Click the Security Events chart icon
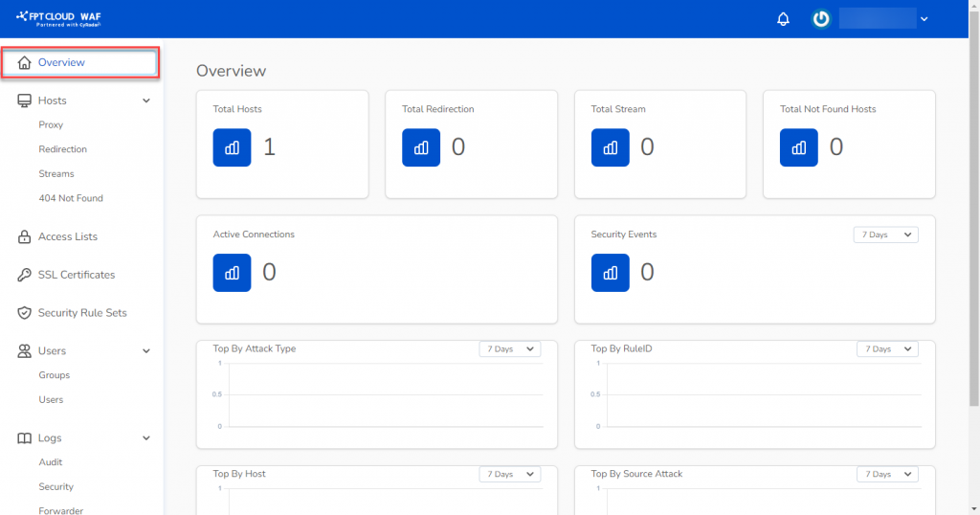This screenshot has height=515, width=980. click(610, 273)
